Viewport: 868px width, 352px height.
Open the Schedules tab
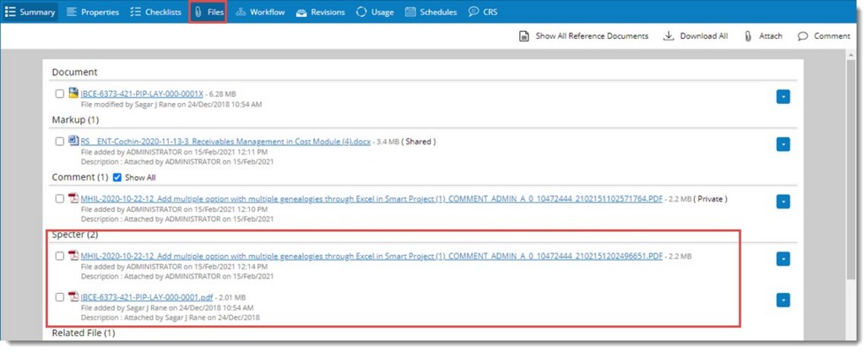coord(431,12)
